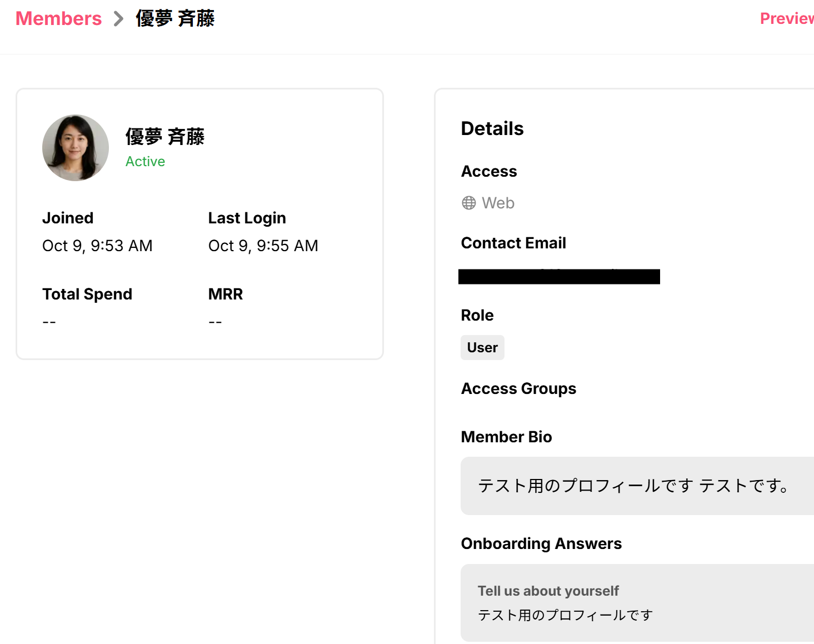Viewport: 814px width, 644px height.
Task: Click the member name heading in the profile card
Action: (165, 137)
